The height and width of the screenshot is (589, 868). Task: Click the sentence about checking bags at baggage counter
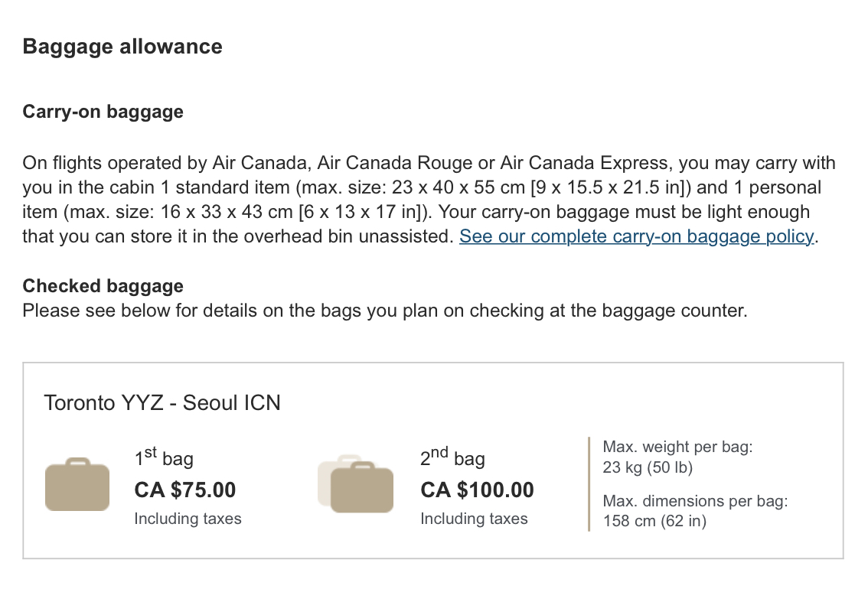click(x=385, y=311)
